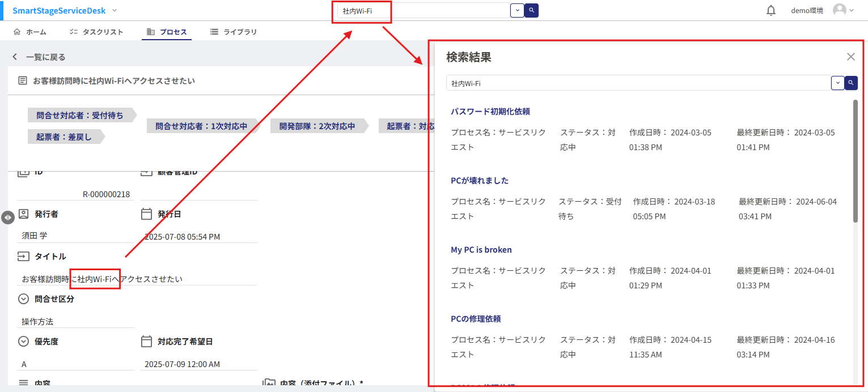868x392 pixels.
Task: Click the notification bell icon
Action: click(x=771, y=10)
